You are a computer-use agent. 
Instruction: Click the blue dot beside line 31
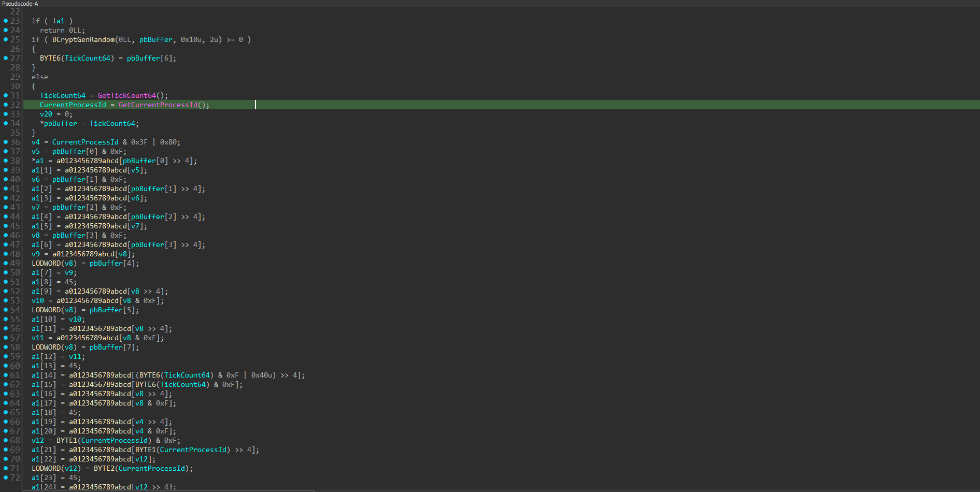(x=6, y=95)
